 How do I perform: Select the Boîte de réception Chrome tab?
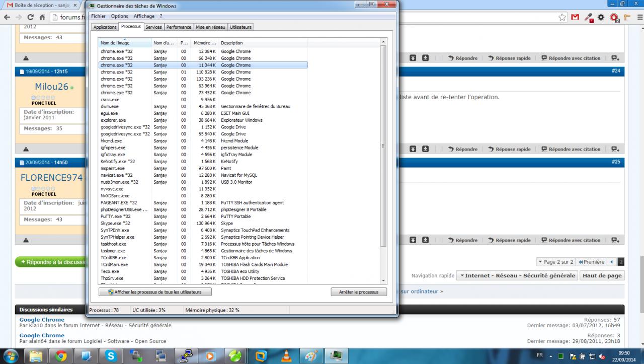coord(41,5)
